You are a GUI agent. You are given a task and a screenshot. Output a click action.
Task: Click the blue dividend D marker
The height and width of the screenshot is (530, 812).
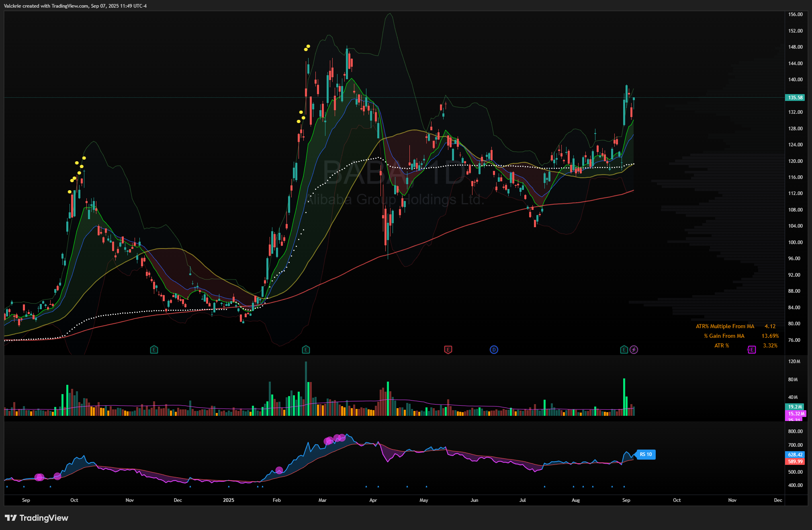(x=494, y=349)
